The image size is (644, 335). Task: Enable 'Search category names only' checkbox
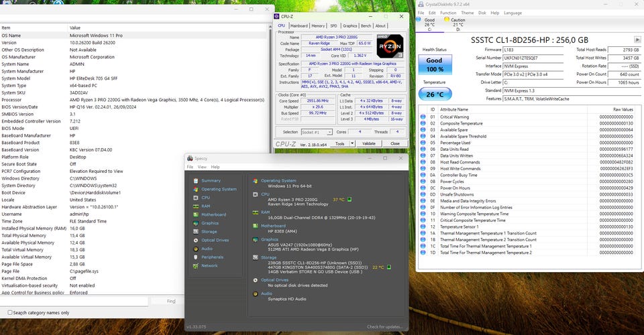pos(9,312)
